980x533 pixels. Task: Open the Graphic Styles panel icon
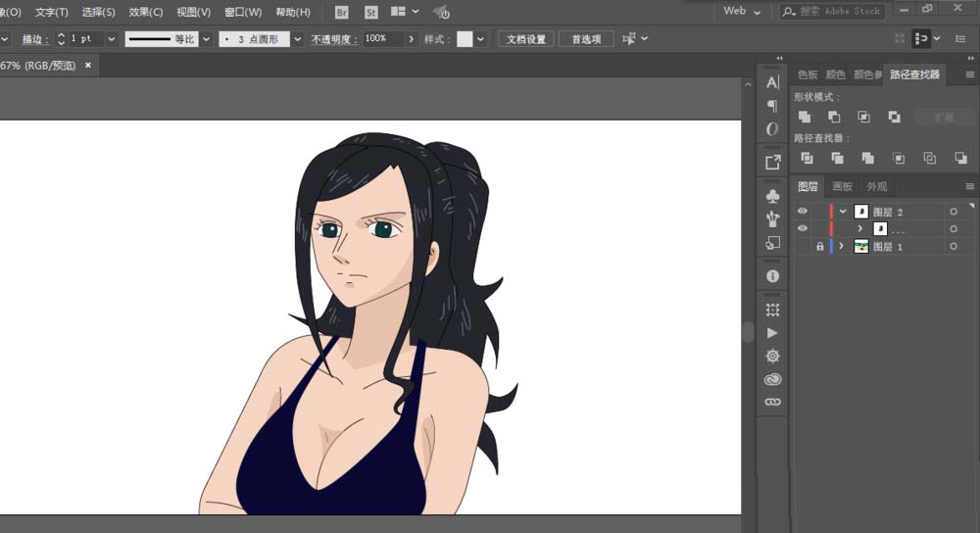click(x=772, y=242)
